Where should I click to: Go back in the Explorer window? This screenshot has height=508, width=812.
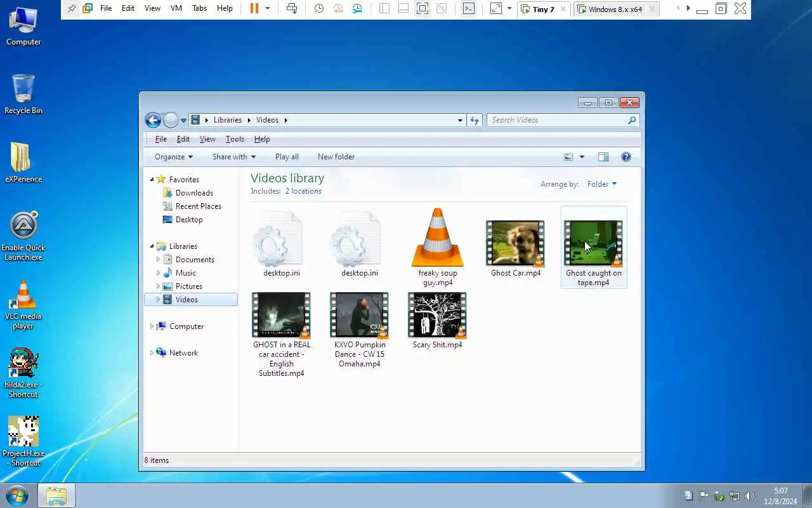(153, 120)
